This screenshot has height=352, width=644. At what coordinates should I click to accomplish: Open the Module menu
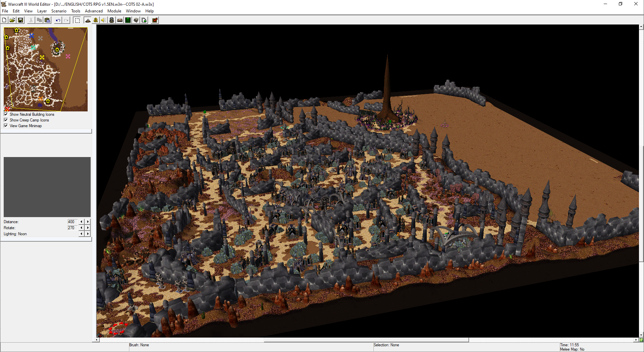coord(114,11)
